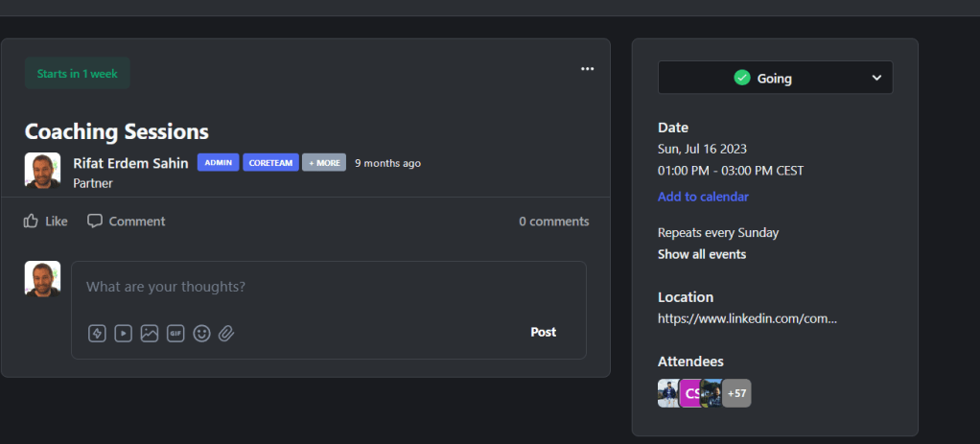
Task: Click the green Going checkmark icon
Action: coord(742,78)
